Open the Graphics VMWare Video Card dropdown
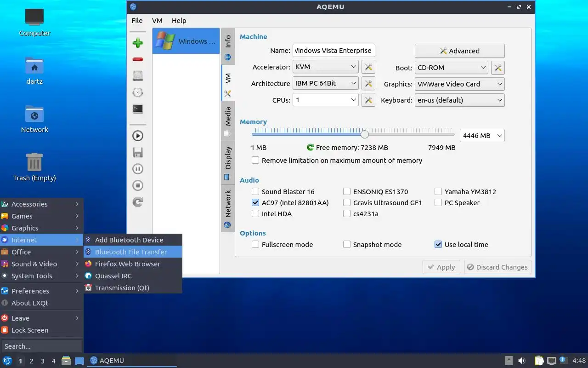Image resolution: width=588 pixels, height=368 pixels. (x=459, y=84)
